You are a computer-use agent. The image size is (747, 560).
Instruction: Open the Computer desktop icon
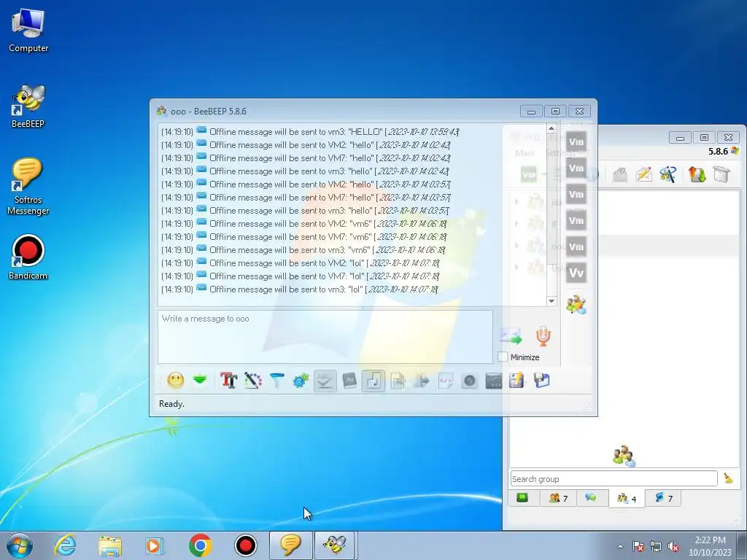pyautogui.click(x=28, y=31)
